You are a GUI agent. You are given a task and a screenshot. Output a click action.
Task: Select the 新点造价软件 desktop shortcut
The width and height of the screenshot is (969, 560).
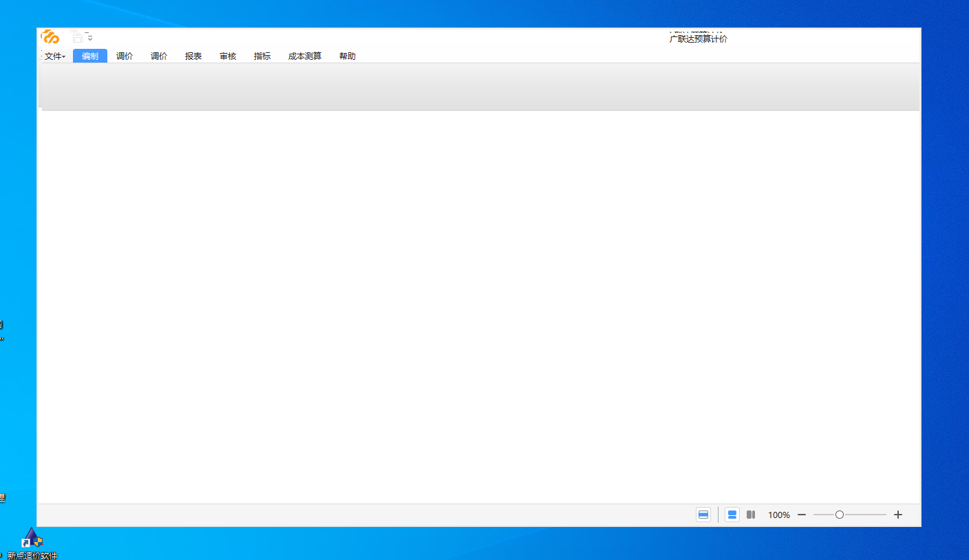coord(32,543)
